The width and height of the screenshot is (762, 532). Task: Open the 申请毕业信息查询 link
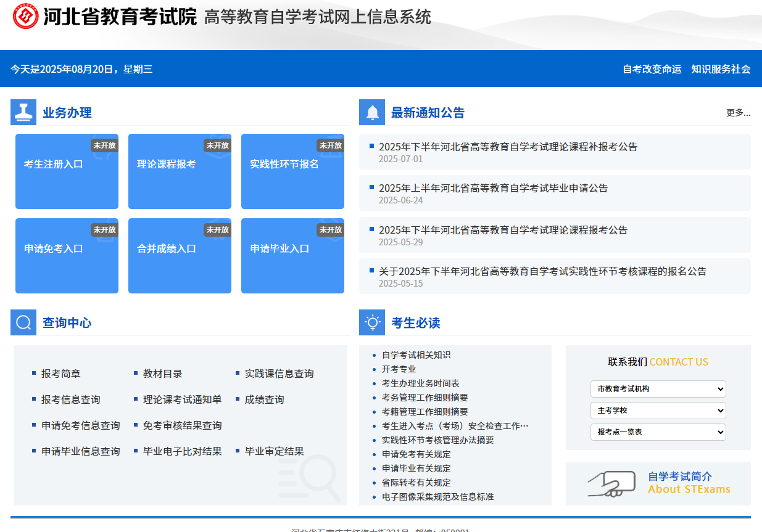pos(81,451)
